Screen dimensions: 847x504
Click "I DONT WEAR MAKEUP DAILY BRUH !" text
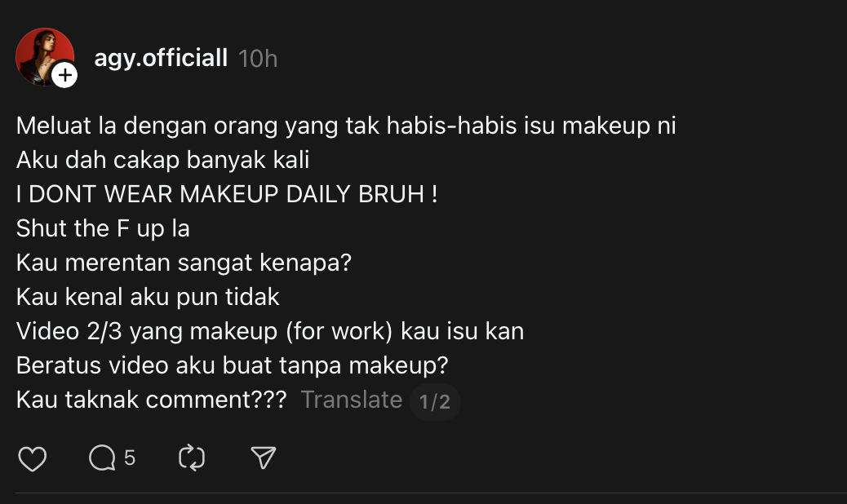[227, 195]
